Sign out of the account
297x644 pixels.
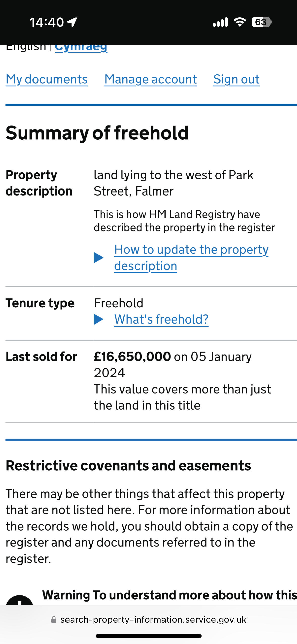(237, 79)
